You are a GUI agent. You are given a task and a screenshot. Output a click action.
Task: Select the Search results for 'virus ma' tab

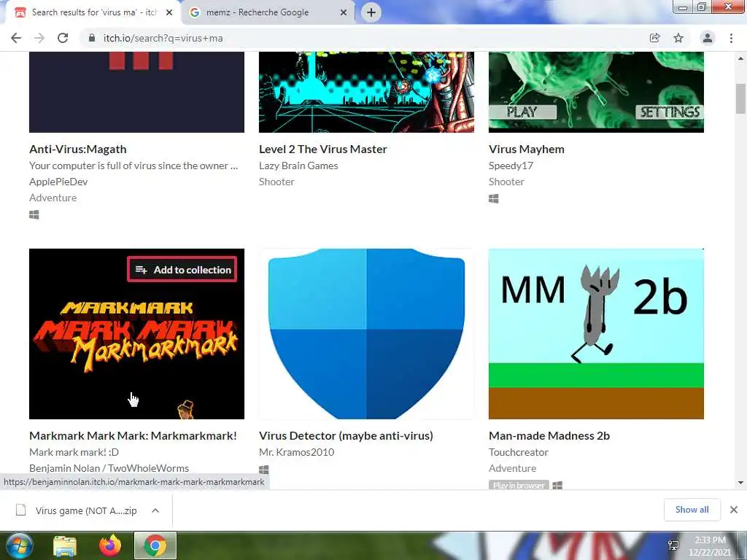coord(93,12)
